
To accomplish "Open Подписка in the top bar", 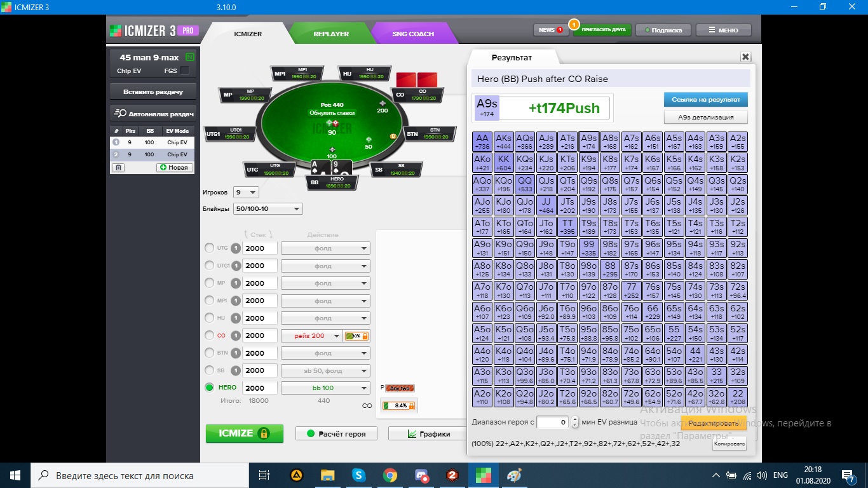I will pos(663,30).
